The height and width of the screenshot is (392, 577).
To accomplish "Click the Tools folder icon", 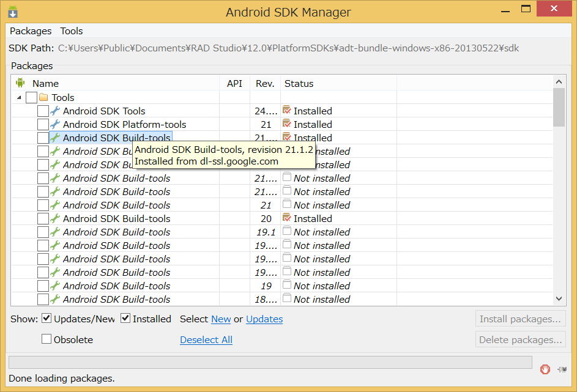I will 44,97.
